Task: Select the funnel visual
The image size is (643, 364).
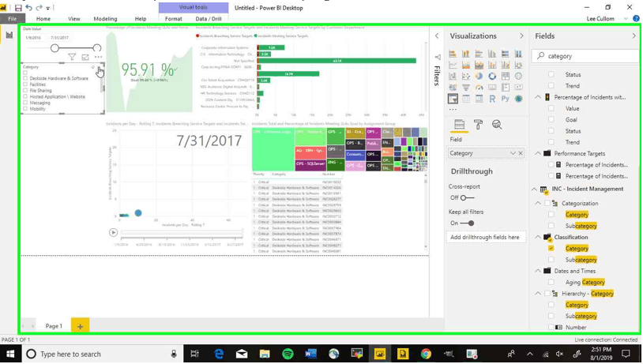Action: point(466,88)
